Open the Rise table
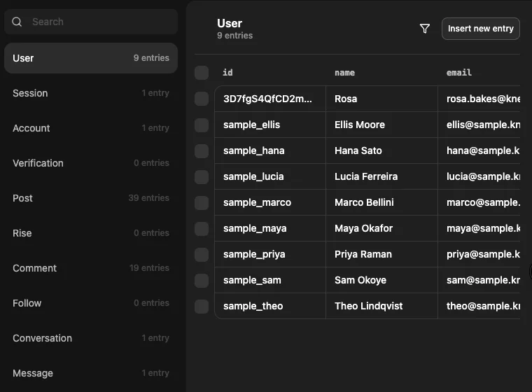 [x=91, y=233]
